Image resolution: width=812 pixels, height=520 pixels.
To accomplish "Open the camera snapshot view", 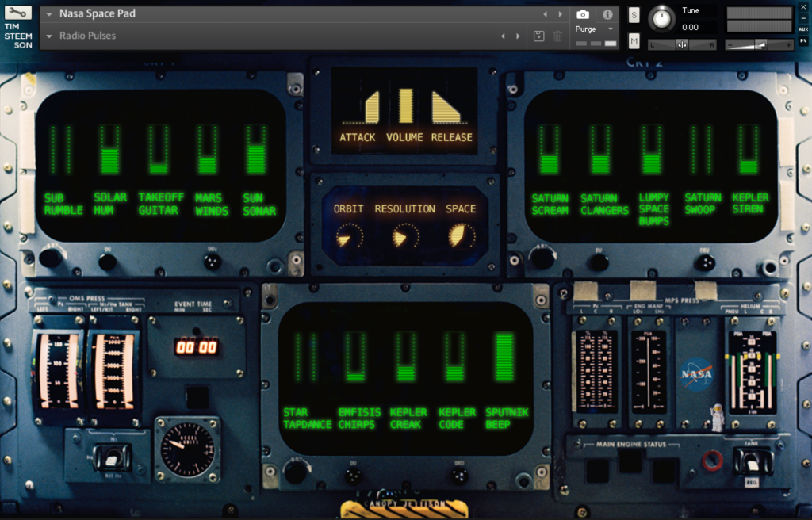I will [x=583, y=14].
